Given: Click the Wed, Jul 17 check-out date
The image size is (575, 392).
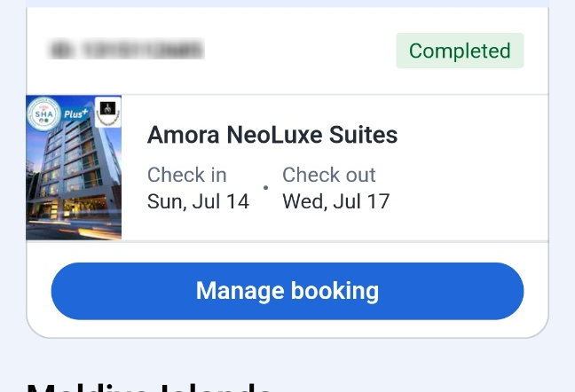Looking at the screenshot, I should (x=336, y=201).
